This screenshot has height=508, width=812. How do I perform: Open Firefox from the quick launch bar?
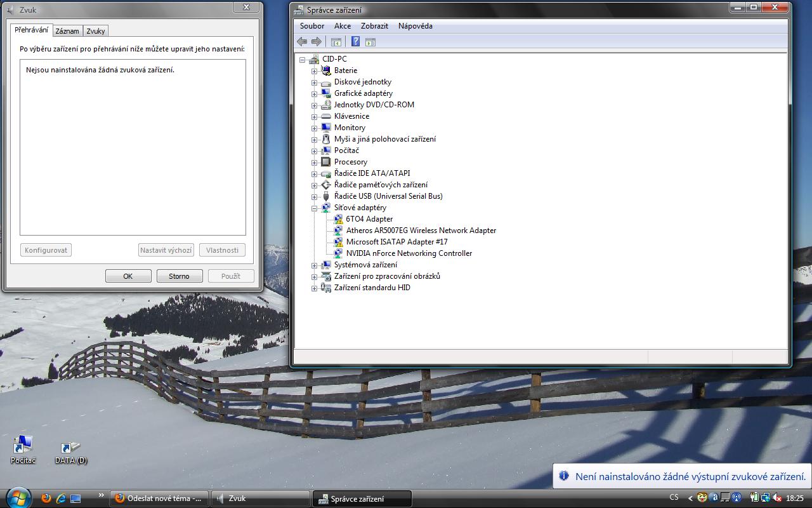[x=46, y=498]
